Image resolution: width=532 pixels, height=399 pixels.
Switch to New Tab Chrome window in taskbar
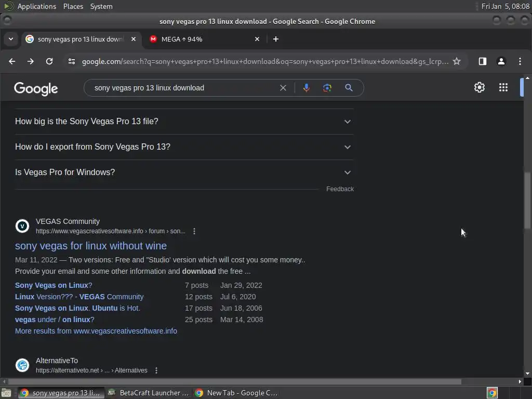coord(236,393)
